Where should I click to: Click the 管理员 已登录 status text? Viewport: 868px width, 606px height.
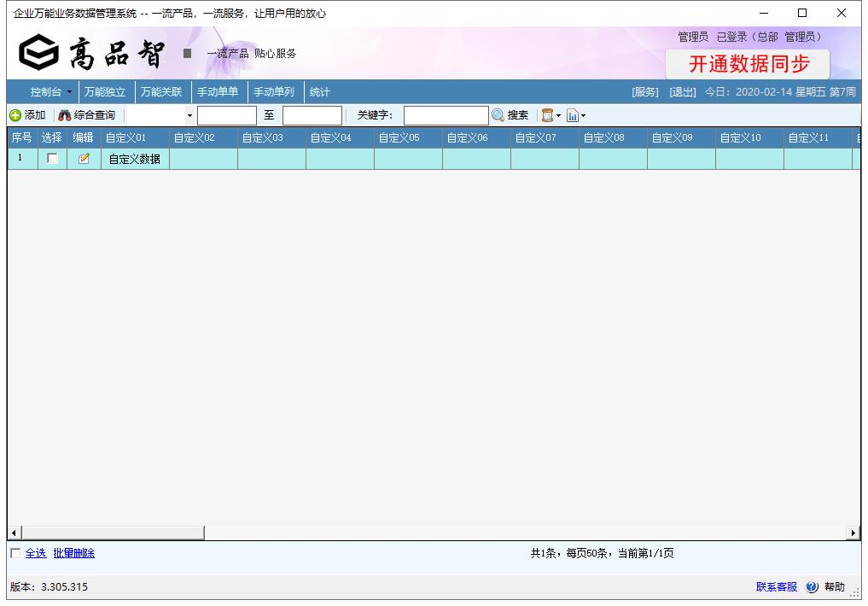pos(749,37)
